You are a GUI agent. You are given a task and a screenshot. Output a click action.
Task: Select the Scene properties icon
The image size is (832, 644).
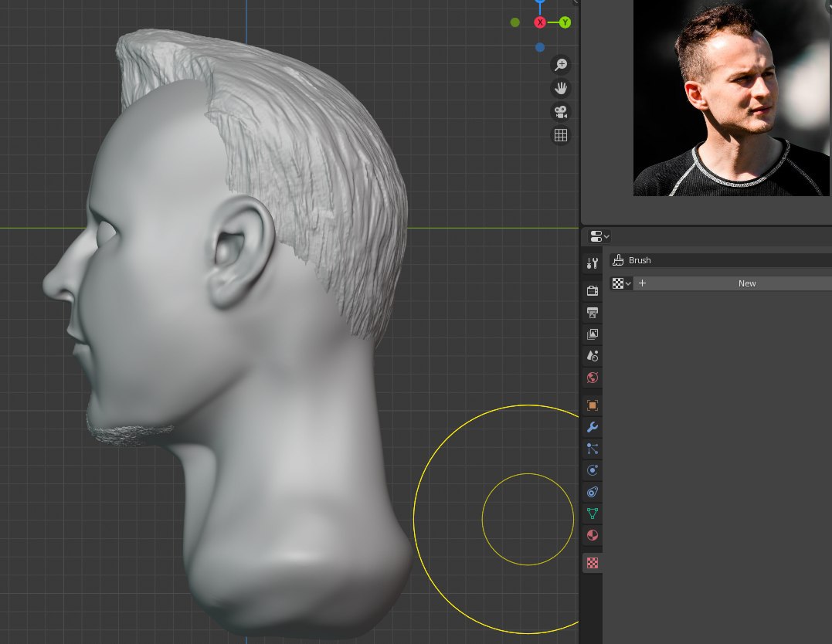593,356
